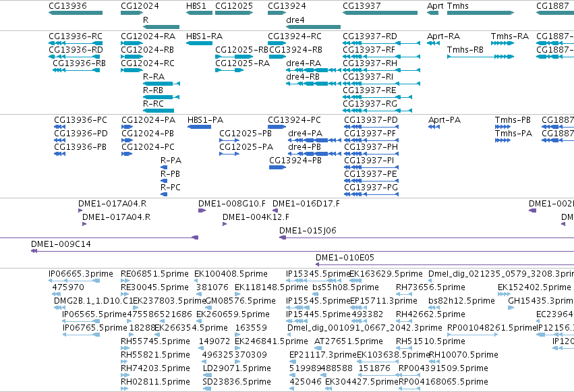Select the CG13936 gene bar
Image resolution: width=574 pixels, height=392 pixels.
point(76,13)
